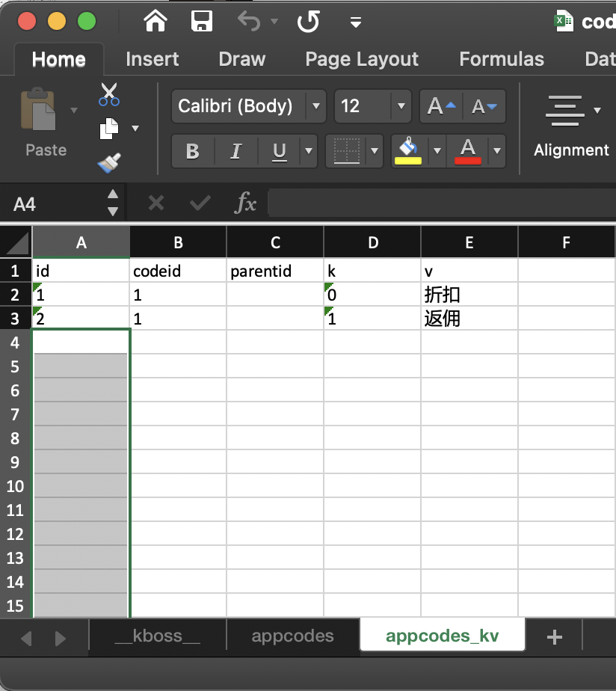Activate the Format Painter brush
616x691 pixels.
pos(109,163)
